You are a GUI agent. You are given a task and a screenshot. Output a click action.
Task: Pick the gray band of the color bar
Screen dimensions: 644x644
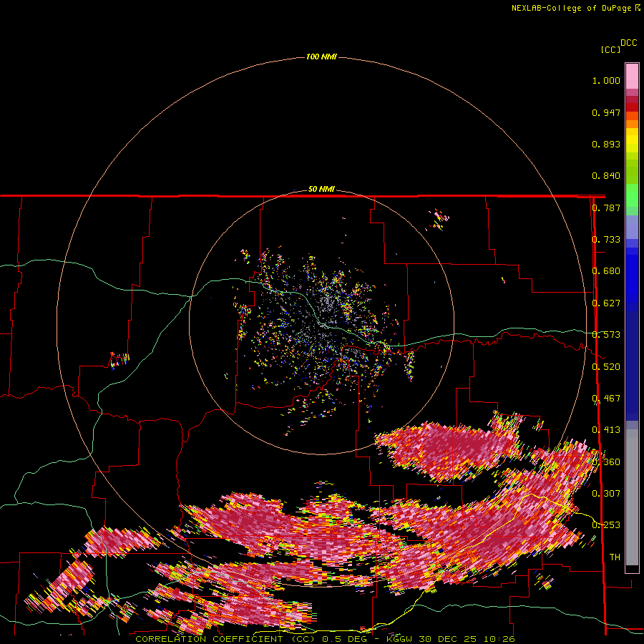(632, 497)
